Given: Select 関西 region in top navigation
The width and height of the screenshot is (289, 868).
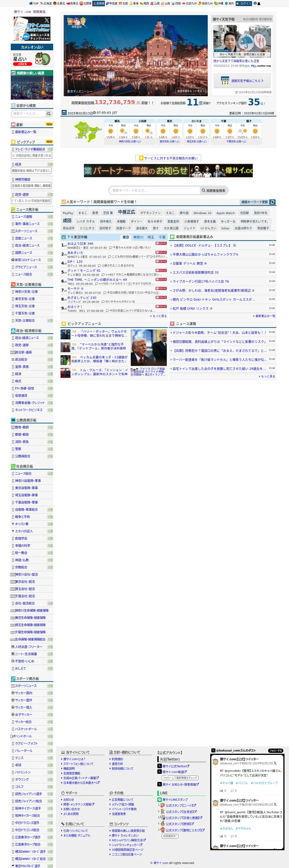Looking at the screenshot, I should [x=144, y=3].
